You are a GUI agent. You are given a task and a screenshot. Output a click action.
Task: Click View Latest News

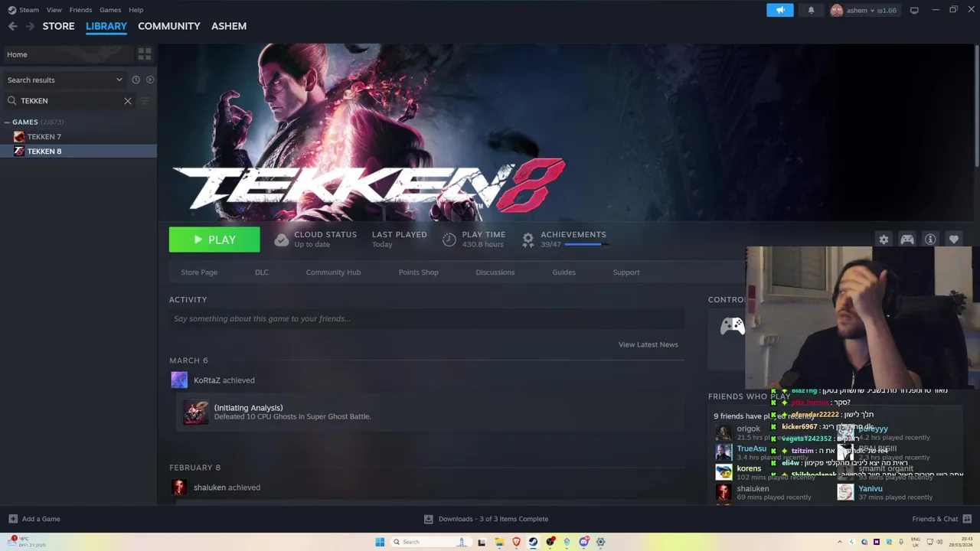pyautogui.click(x=648, y=344)
